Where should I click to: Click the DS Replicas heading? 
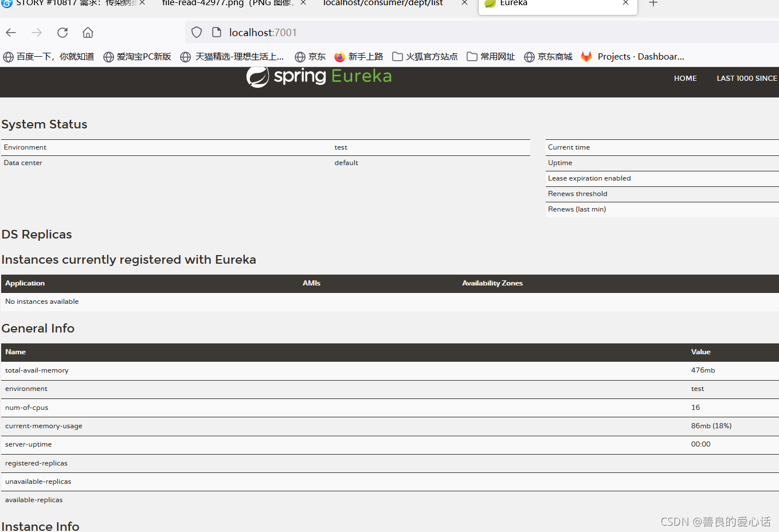click(37, 234)
